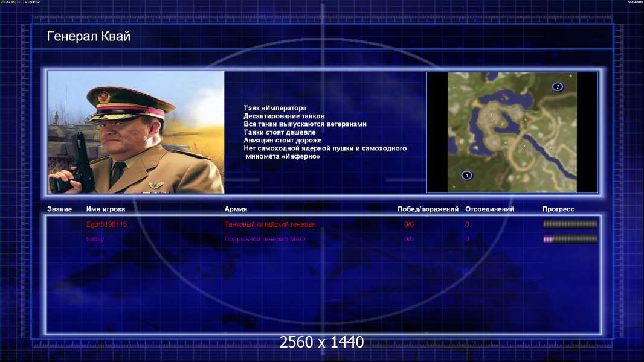The height and width of the screenshot is (362, 644).
Task: Click the 'Звание' column header
Action: 60,209
